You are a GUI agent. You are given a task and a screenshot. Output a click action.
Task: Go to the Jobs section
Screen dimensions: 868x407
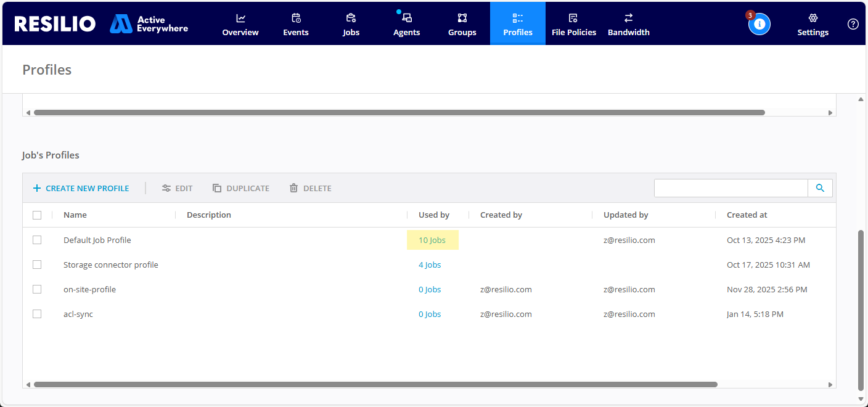[x=351, y=24]
